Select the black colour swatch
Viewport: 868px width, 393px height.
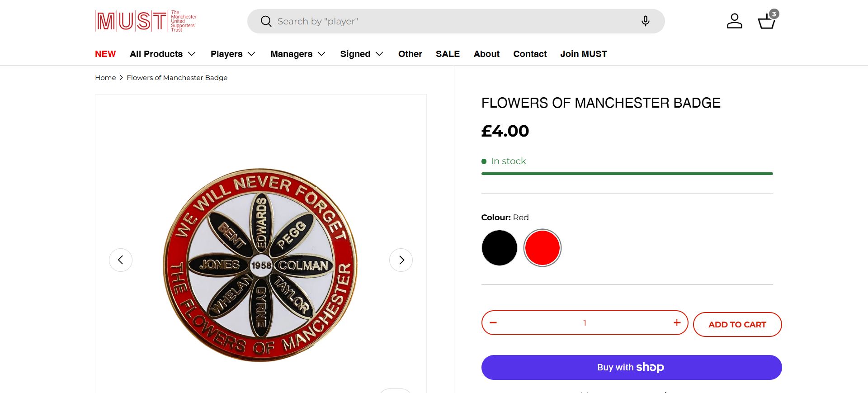click(500, 248)
